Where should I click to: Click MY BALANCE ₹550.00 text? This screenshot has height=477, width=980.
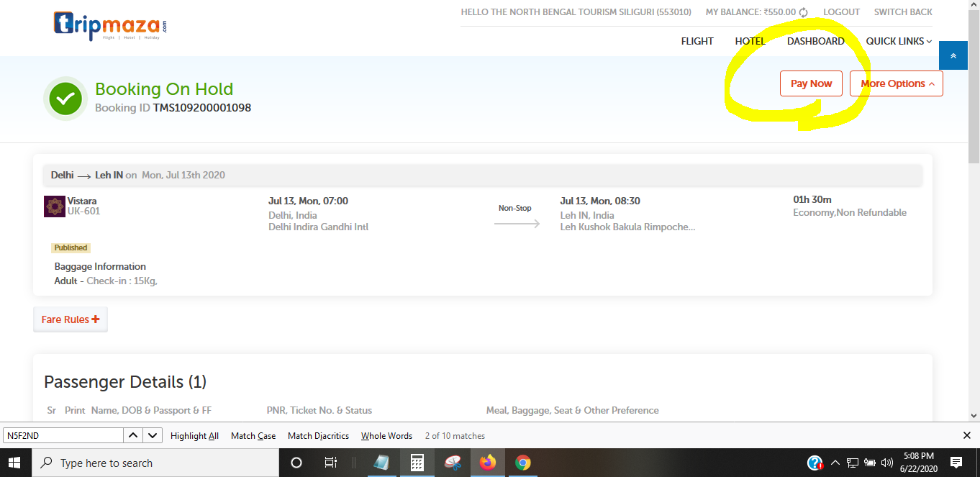[750, 12]
